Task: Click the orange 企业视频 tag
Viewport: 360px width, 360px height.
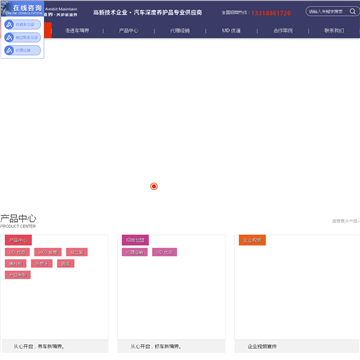Action: pos(252,240)
